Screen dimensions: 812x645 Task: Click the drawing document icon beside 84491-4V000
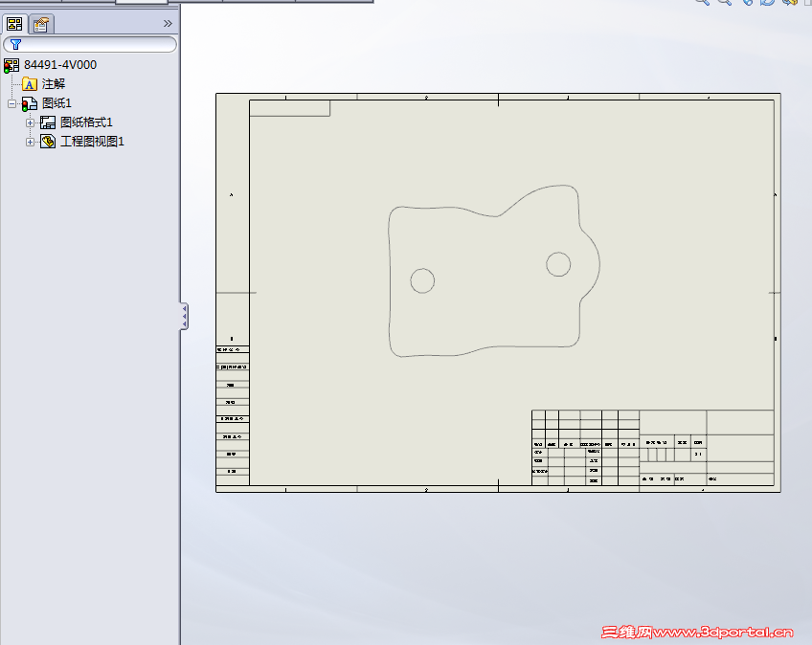point(11,65)
